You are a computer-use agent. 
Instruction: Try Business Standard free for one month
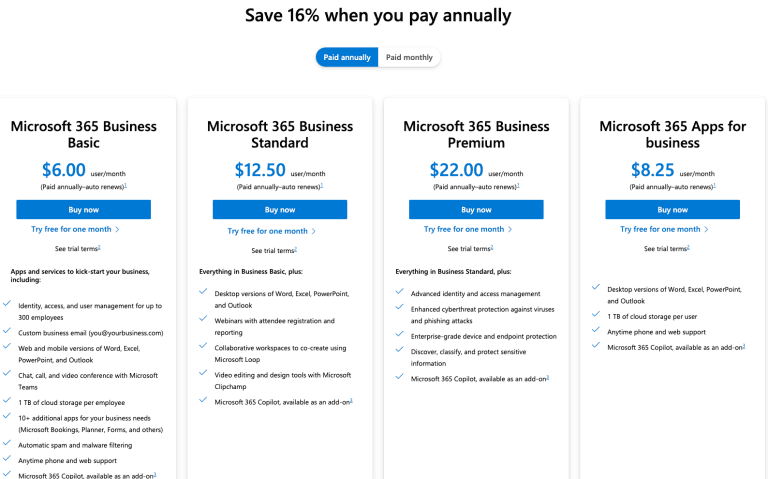[x=271, y=230]
